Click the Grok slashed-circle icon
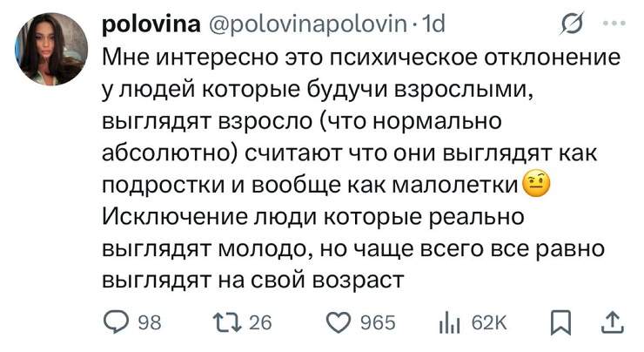 (572, 24)
